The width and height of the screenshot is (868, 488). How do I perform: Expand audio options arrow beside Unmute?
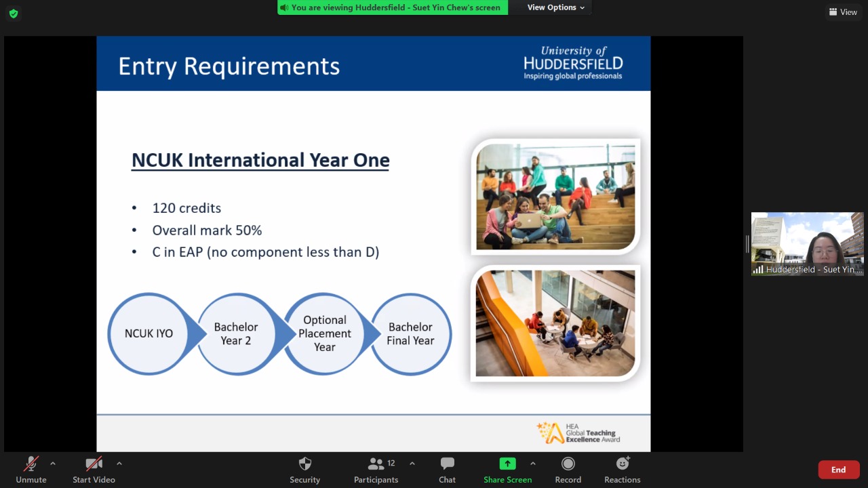(x=53, y=464)
